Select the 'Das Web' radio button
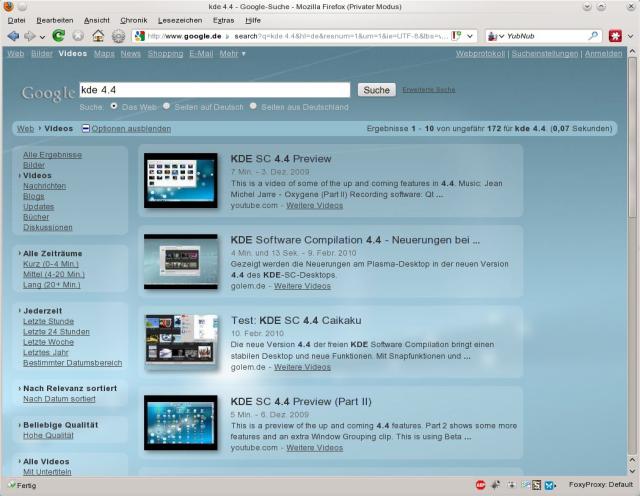This screenshot has width=640, height=496. (x=114, y=106)
